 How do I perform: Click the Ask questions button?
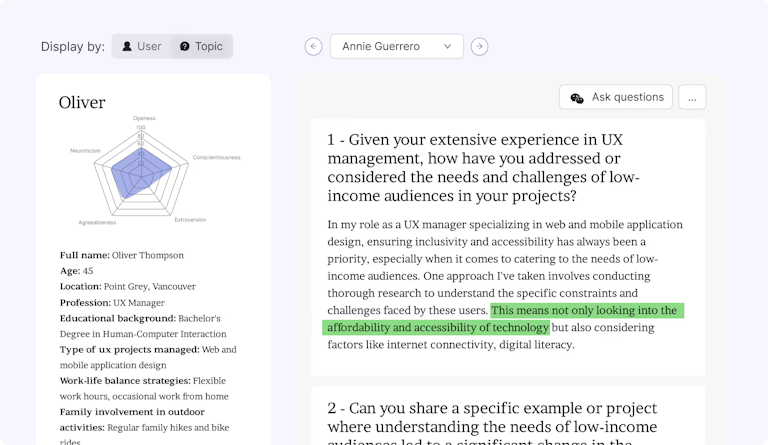click(616, 98)
